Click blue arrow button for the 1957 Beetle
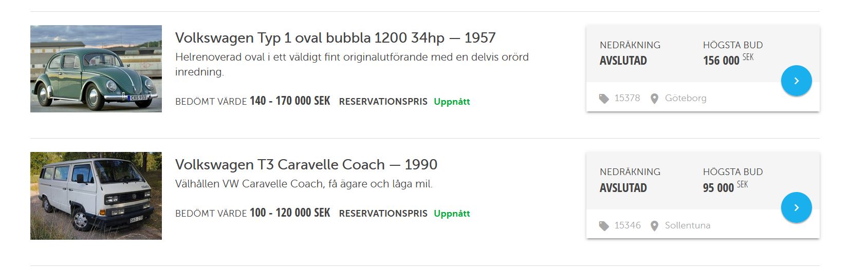Image resolution: width=868 pixels, height=269 pixels. tap(796, 81)
